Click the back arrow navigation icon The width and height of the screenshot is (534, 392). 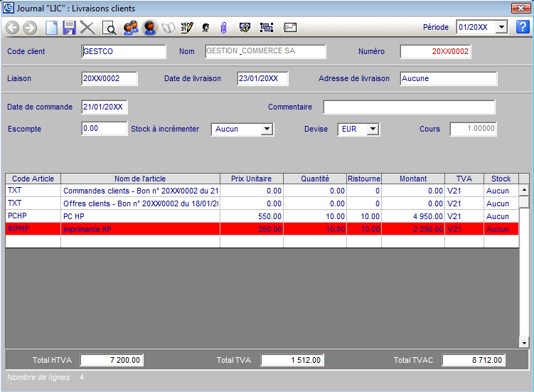tap(12, 28)
